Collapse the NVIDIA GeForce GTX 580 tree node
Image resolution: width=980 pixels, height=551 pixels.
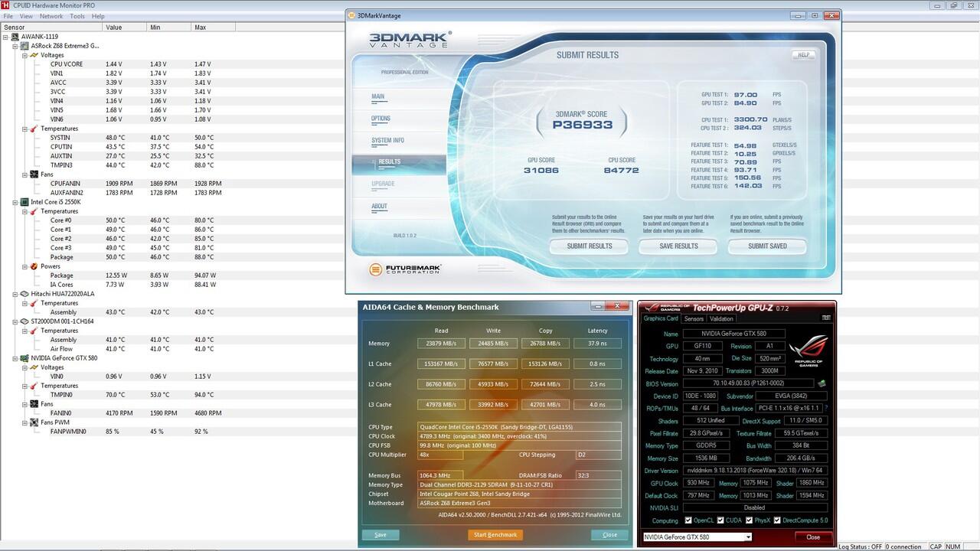(15, 358)
